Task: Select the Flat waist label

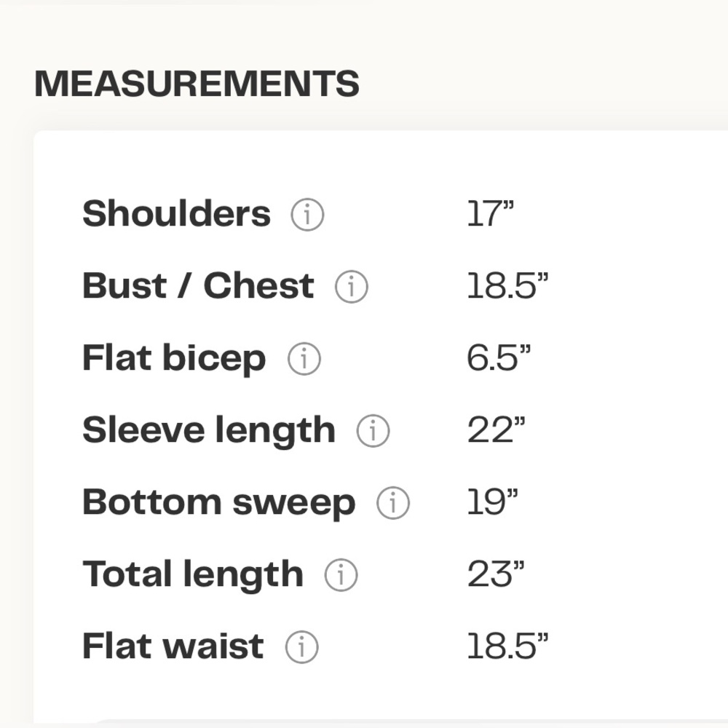Action: click(x=173, y=646)
